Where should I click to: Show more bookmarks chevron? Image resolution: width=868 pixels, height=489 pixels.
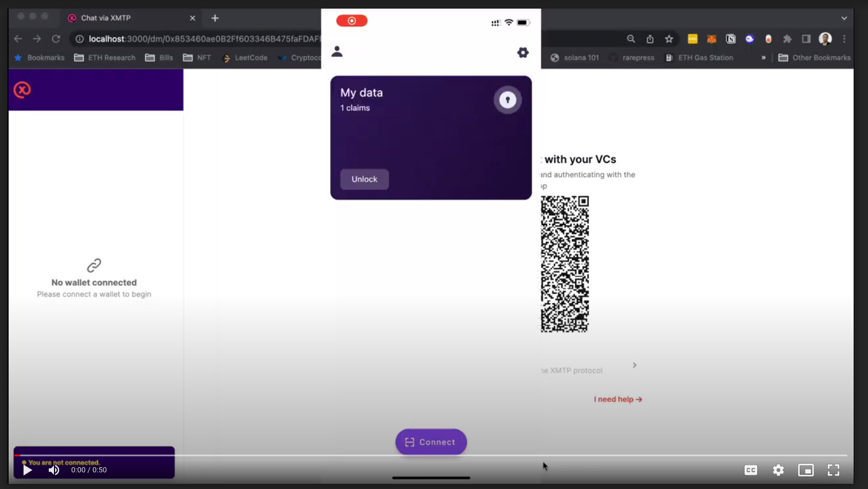[x=764, y=57]
